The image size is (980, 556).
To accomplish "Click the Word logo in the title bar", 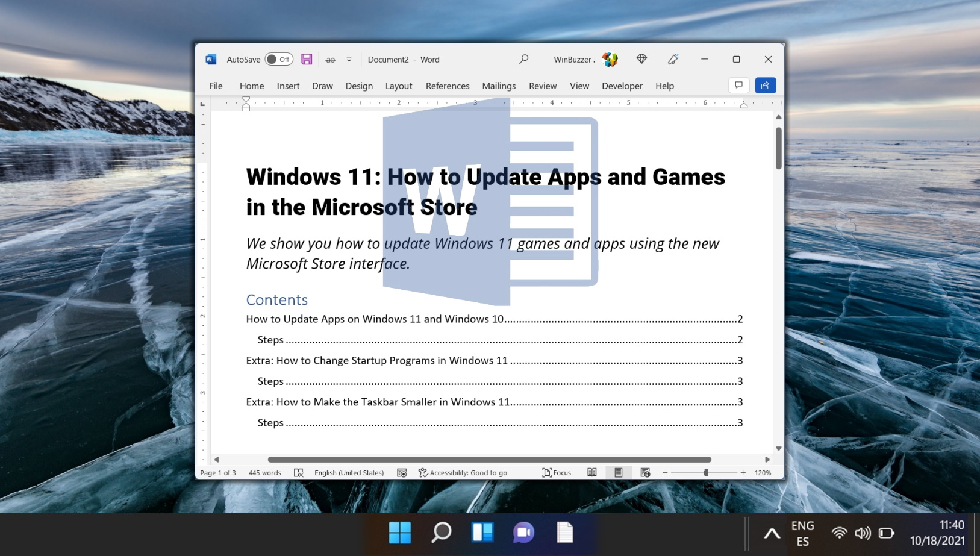I will point(211,59).
